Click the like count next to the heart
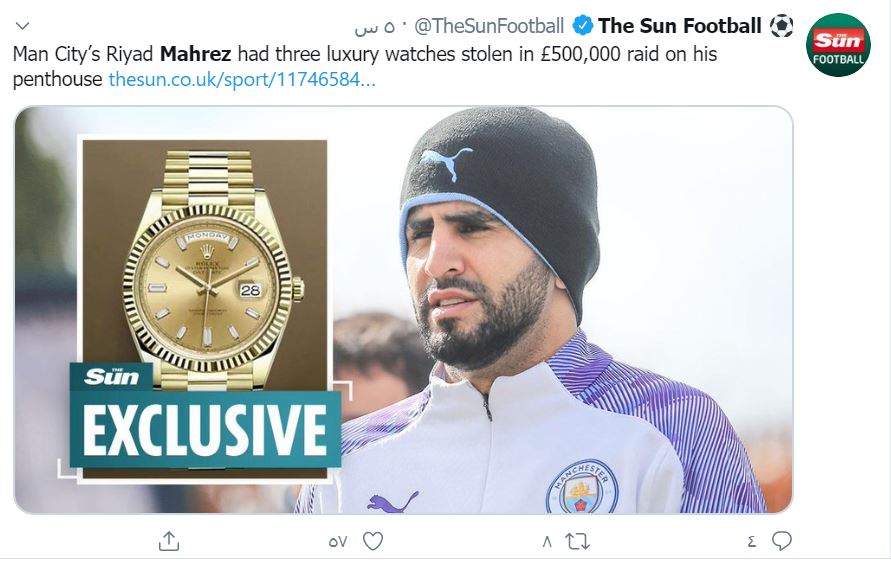The image size is (891, 587). point(337,542)
